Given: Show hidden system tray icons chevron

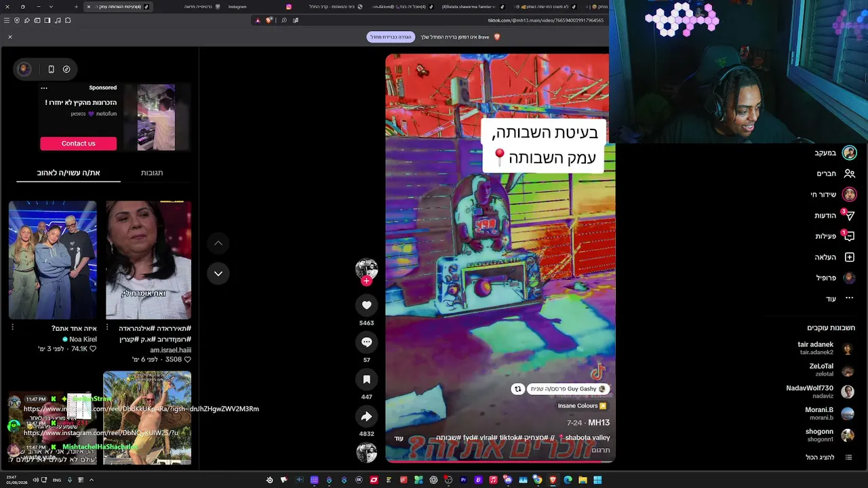Looking at the screenshot, I should pos(91,480).
